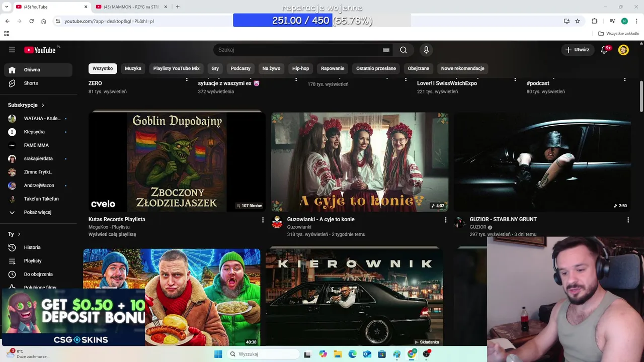Go back in browser history

click(x=7, y=21)
